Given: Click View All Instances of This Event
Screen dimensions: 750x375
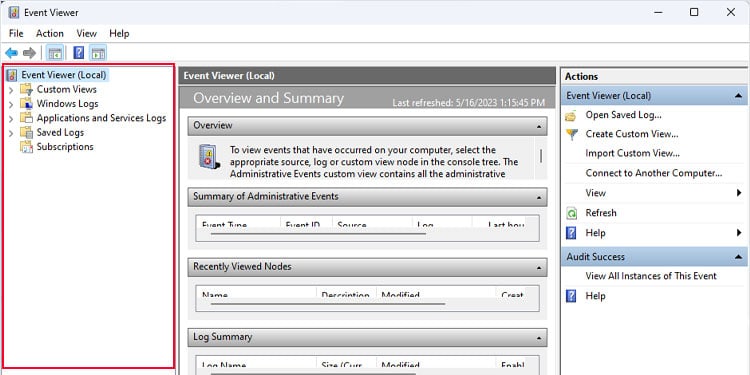Looking at the screenshot, I should (651, 276).
